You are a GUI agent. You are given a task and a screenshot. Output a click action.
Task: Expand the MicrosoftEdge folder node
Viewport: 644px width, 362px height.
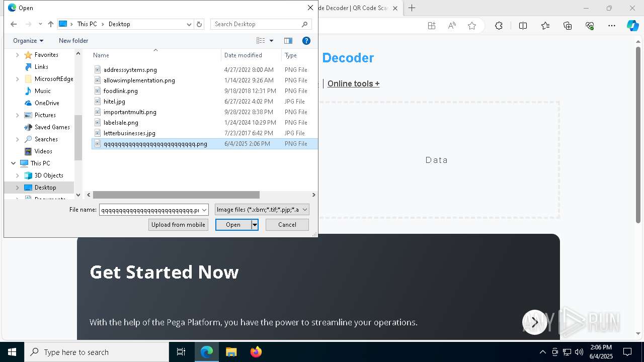pyautogui.click(x=18, y=79)
